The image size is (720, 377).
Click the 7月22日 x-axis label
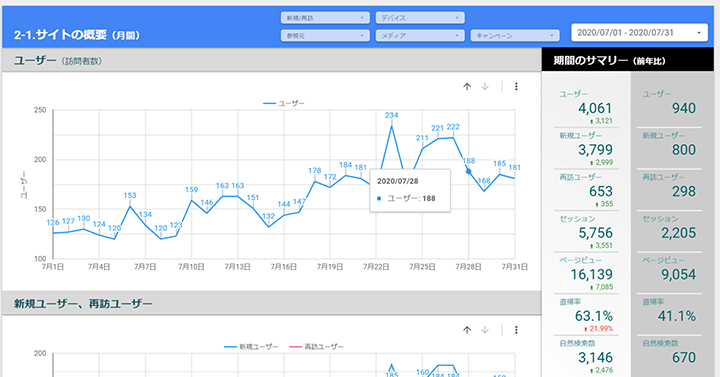376,267
